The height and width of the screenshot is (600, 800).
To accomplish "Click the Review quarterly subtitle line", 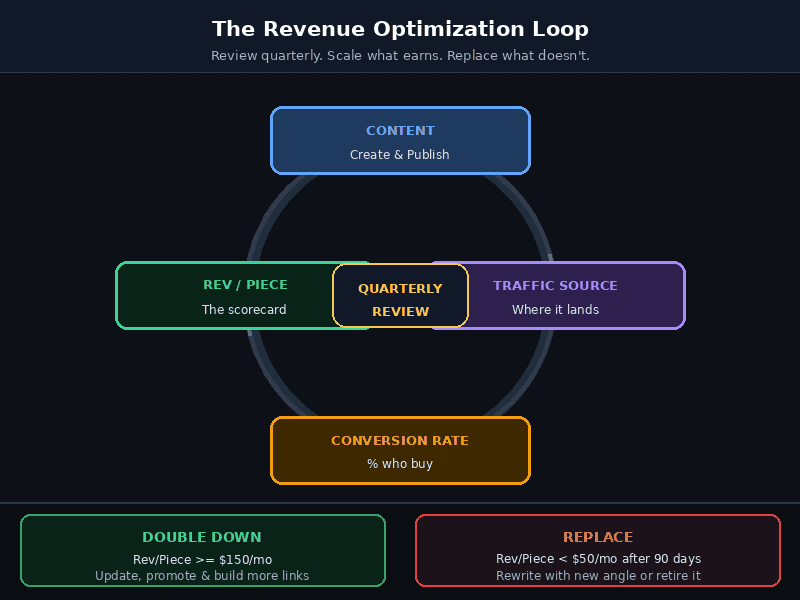I will [400, 55].
